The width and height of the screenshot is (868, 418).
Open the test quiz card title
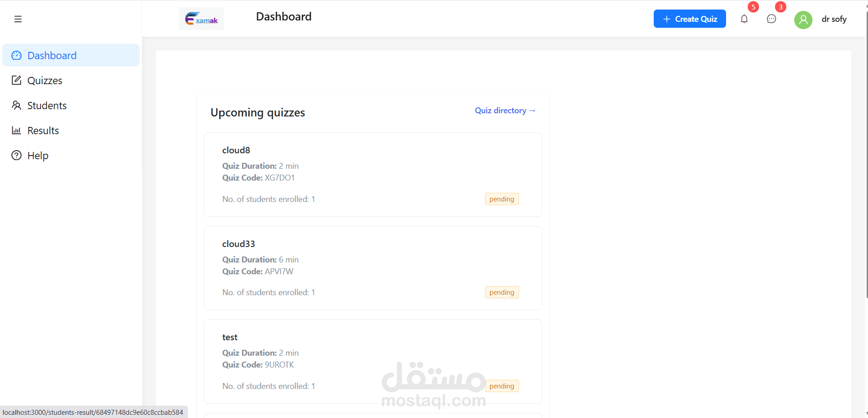(230, 337)
